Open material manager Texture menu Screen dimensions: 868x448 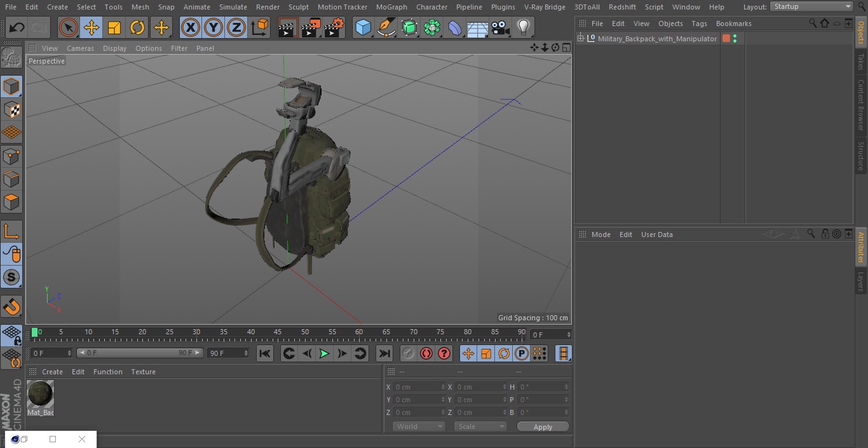(x=143, y=372)
